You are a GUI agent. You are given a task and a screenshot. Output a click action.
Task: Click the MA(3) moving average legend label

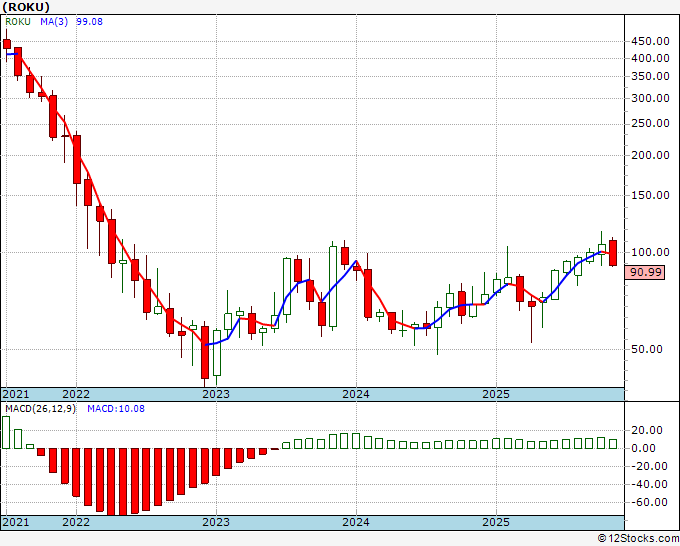tap(54, 22)
